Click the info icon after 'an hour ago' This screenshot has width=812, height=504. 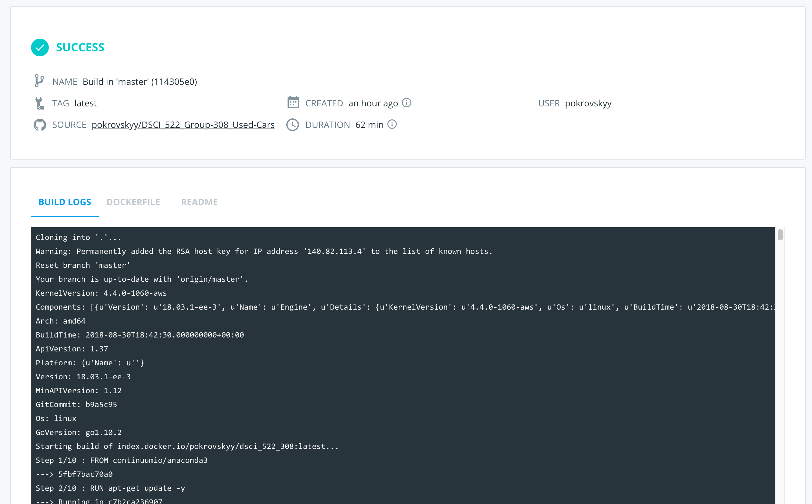[407, 103]
